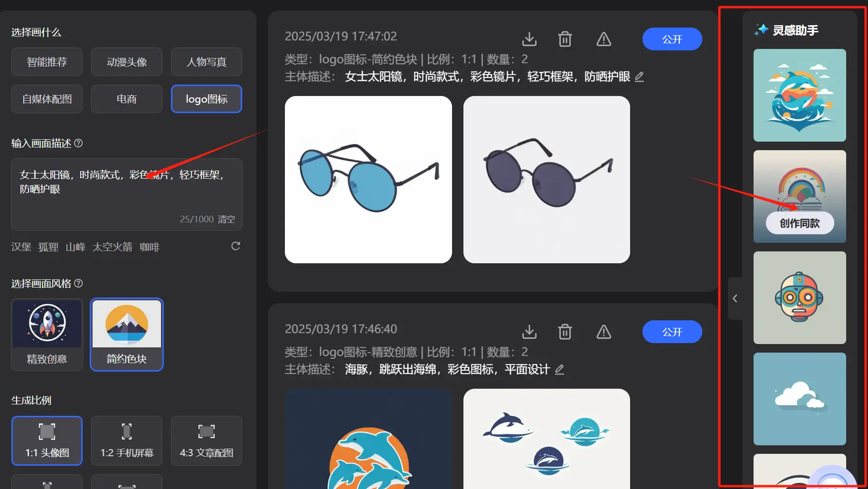Click the report warning icon on the top record

tap(603, 39)
